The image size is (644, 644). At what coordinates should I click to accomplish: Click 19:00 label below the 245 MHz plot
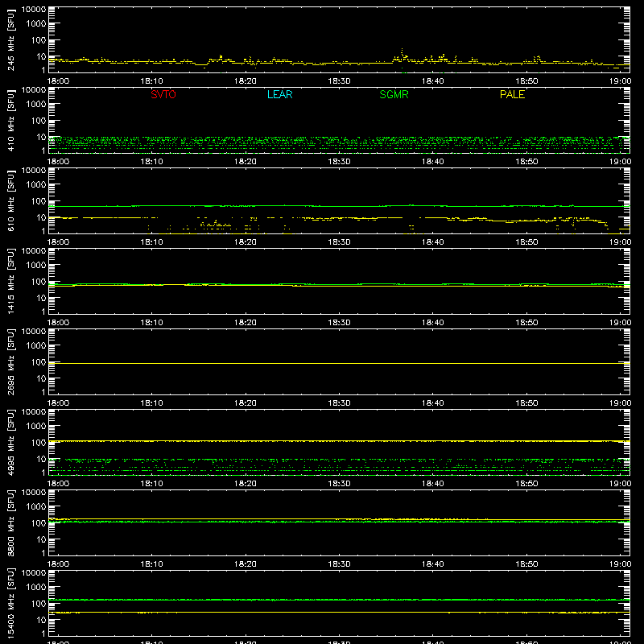(620, 81)
